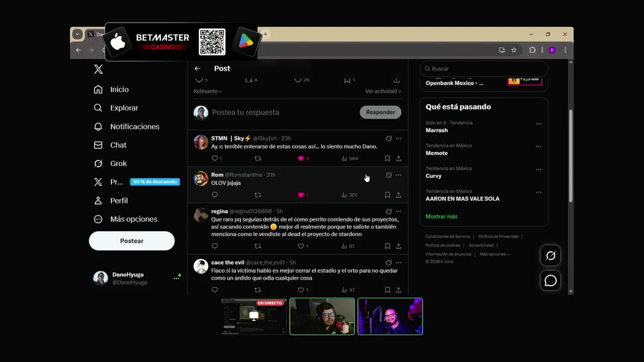Viewport: 644px width, 362px height.
Task: Open Chrome extensions puzzle icon
Action: click(x=532, y=50)
